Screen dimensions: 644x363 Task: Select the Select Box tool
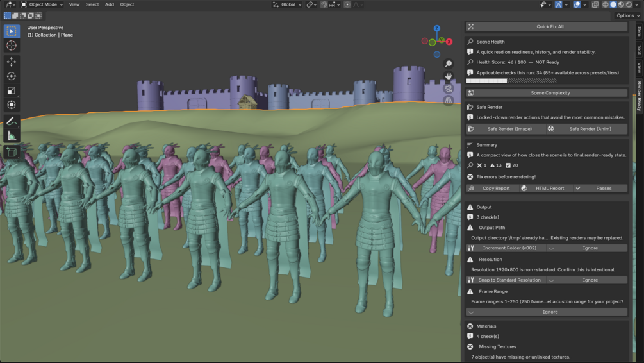tap(11, 31)
